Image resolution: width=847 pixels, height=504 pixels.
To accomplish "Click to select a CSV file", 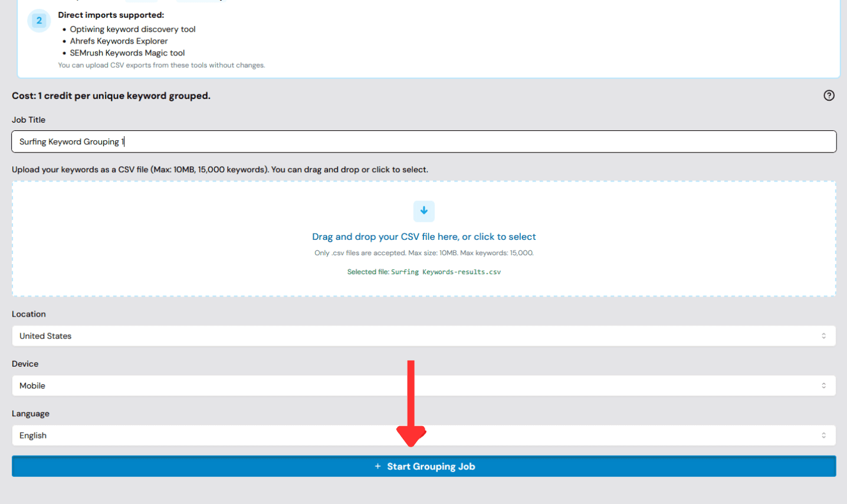I will pos(423,236).
